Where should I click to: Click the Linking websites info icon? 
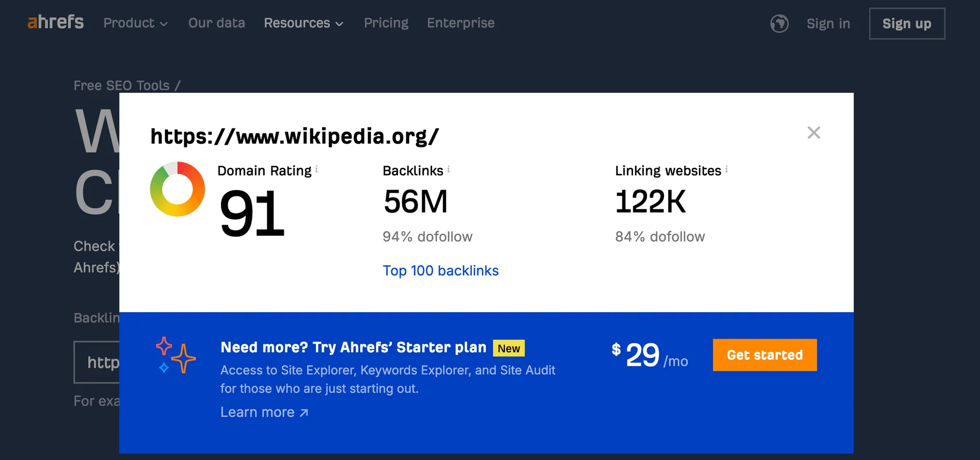tap(726, 168)
